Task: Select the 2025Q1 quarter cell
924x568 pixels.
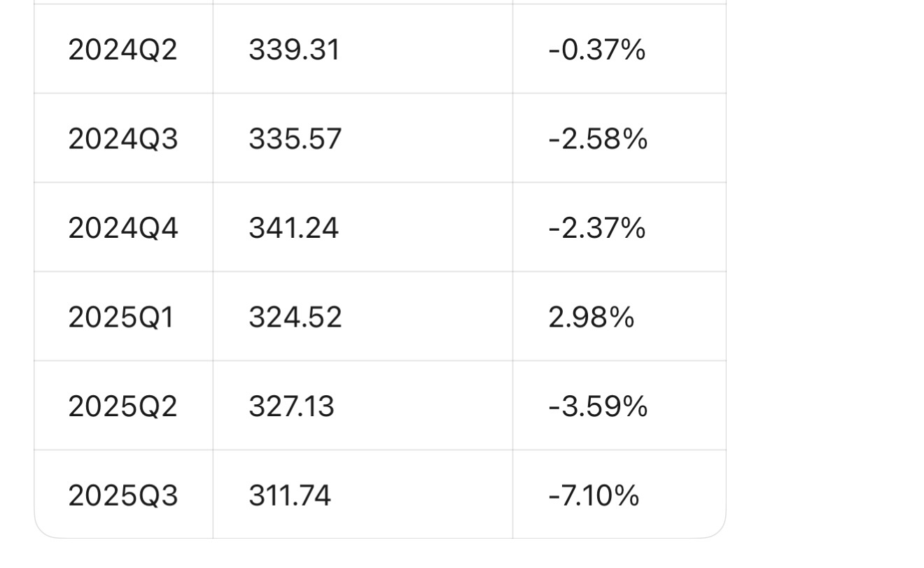Action: click(x=120, y=318)
